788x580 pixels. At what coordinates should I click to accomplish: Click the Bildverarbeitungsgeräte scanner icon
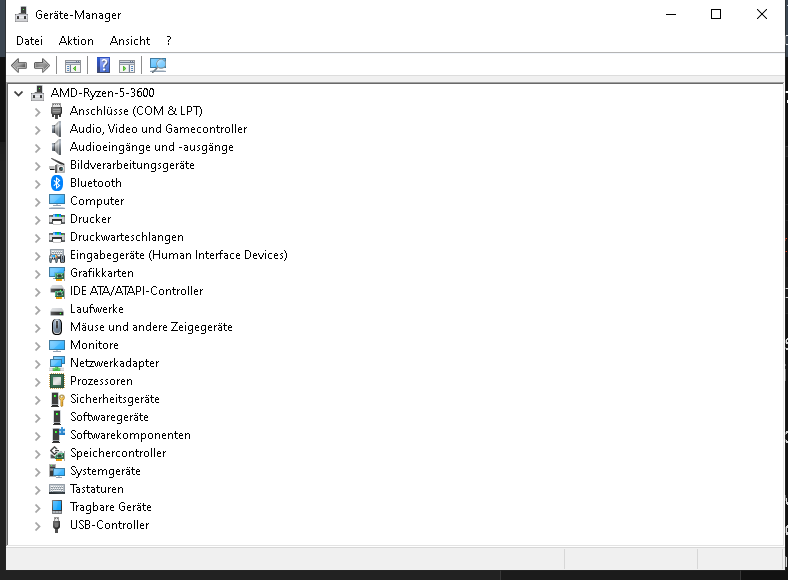click(57, 165)
